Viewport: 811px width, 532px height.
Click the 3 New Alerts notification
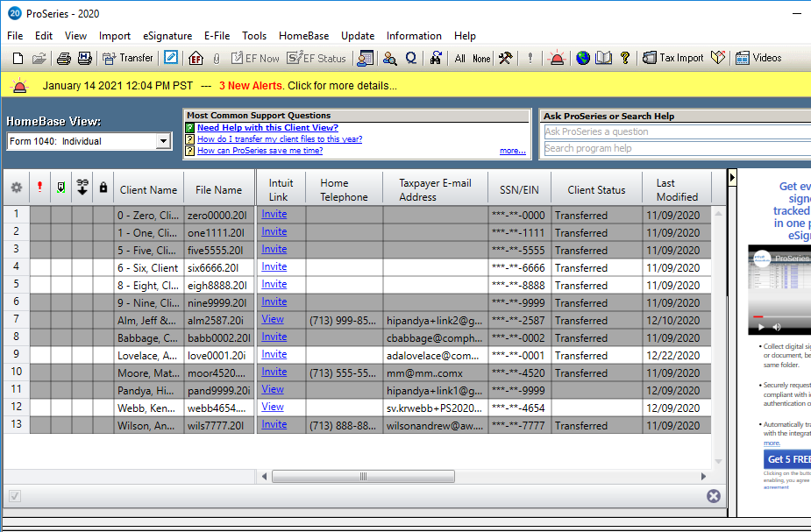251,86
